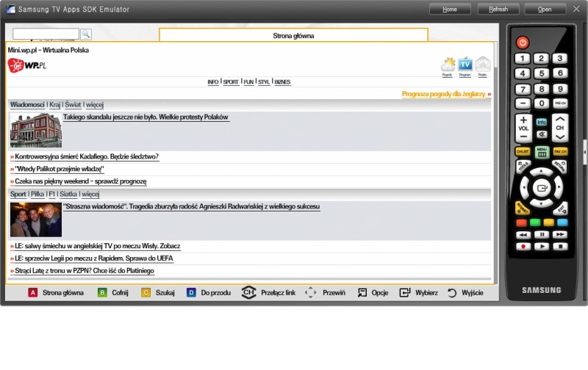588x370 pixels.
Task: Click number 5 on the remote keypad
Action: click(x=541, y=73)
